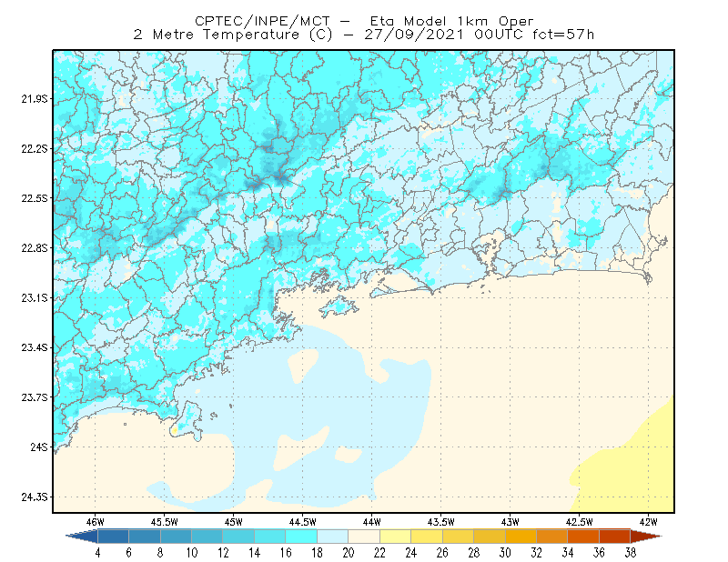Click the cyan swatch between 16 and 18

[301, 536]
